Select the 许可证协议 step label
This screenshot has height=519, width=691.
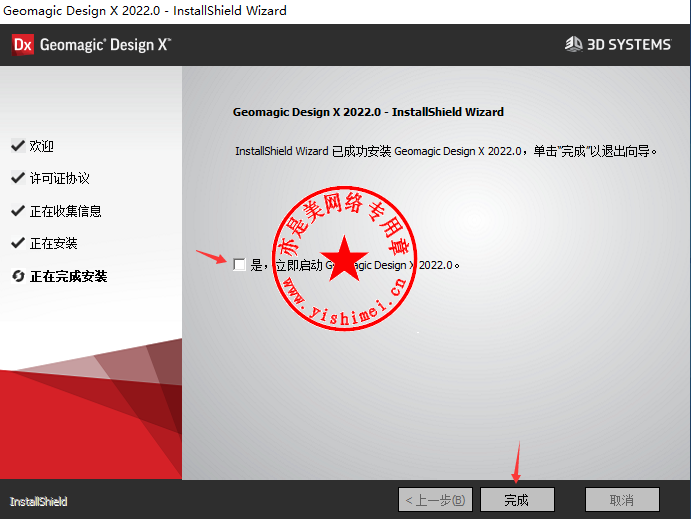[x=59, y=178]
